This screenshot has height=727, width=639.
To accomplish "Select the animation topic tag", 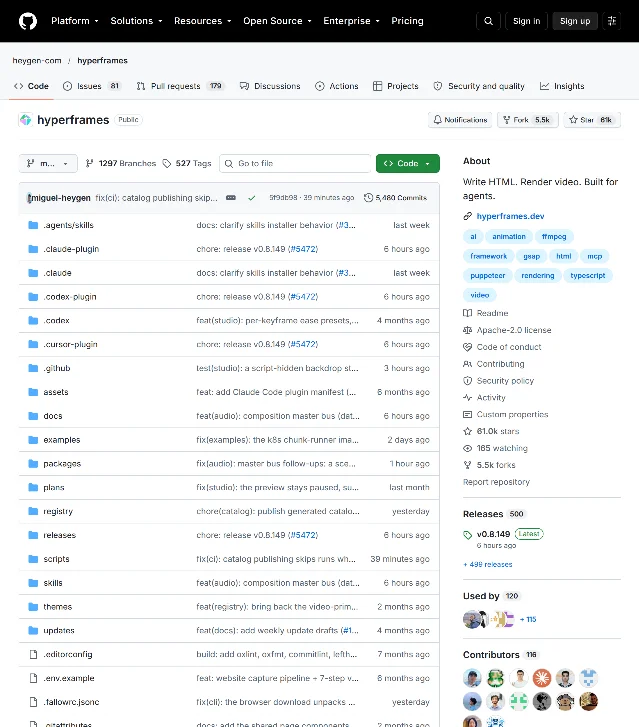I will (x=509, y=237).
